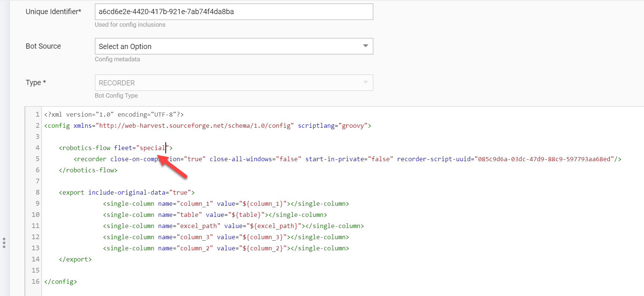Click the 'Bot Source' label
Viewport: 644px width, 296px height.
[x=43, y=46]
